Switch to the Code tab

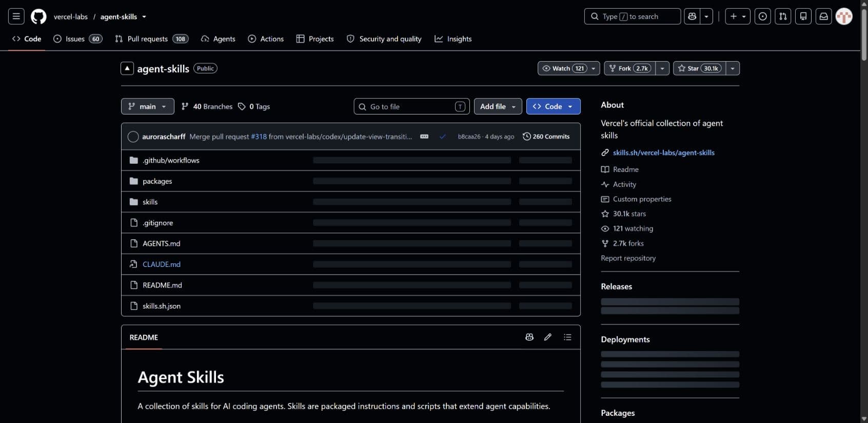27,39
